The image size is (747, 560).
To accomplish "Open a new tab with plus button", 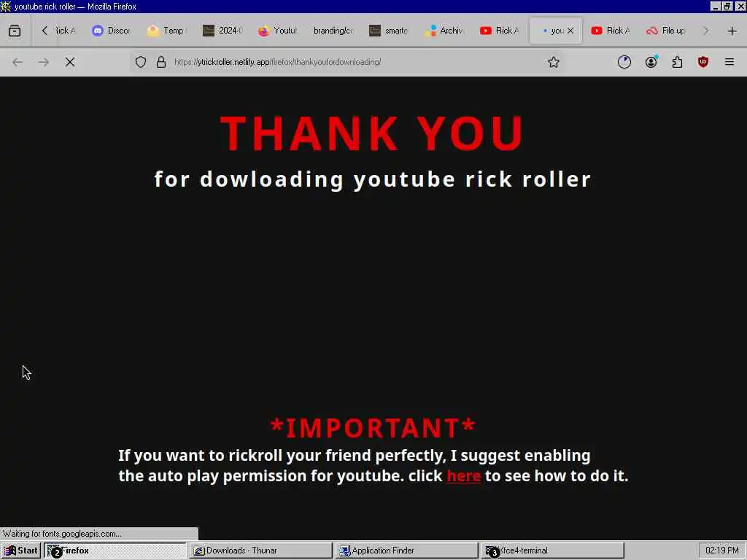I will pos(732,31).
